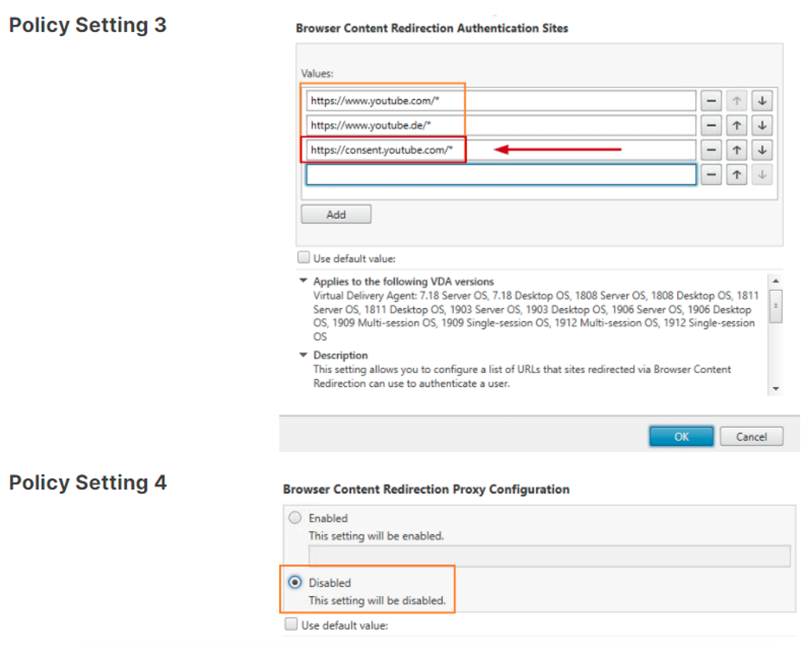
Task: Enable 'Use default value' for Authentication Sites
Action: (303, 258)
